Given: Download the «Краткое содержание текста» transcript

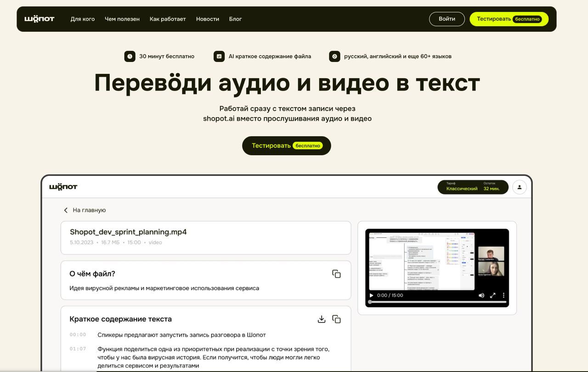Looking at the screenshot, I should point(321,318).
